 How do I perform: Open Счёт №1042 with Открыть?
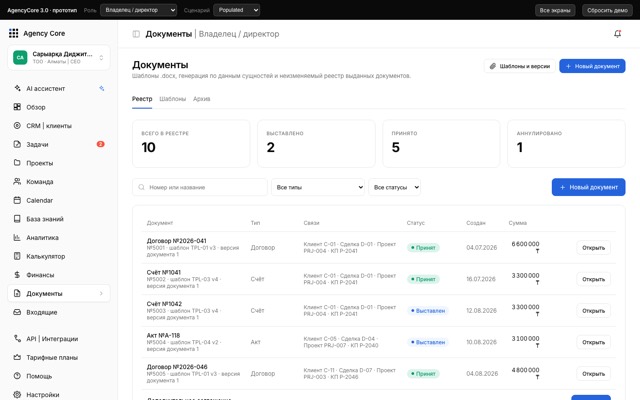click(x=593, y=311)
